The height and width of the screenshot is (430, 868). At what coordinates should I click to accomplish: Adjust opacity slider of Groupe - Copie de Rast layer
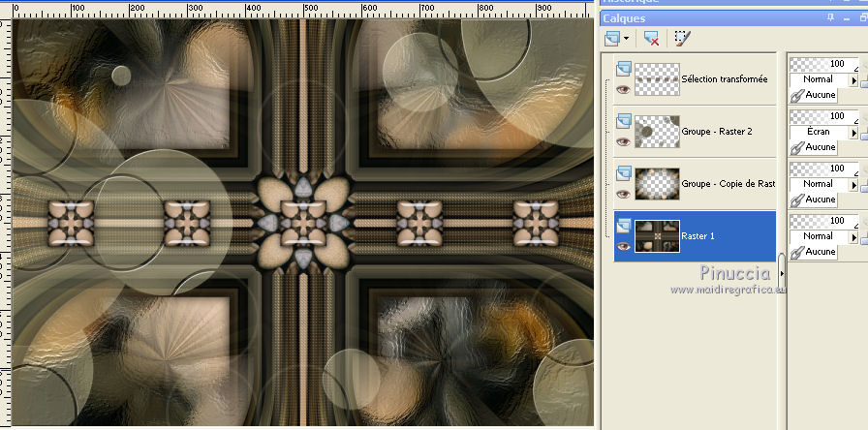tap(823, 169)
